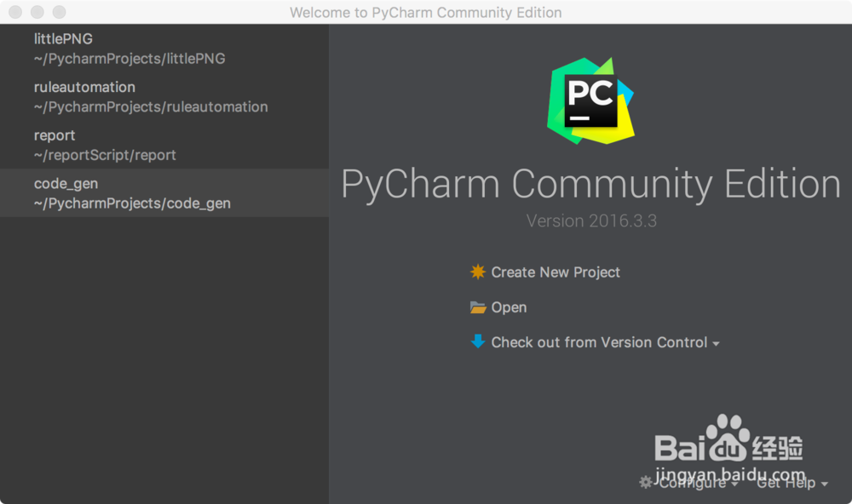The height and width of the screenshot is (504, 852).
Task: Click the yellow minimize button
Action: (x=36, y=12)
